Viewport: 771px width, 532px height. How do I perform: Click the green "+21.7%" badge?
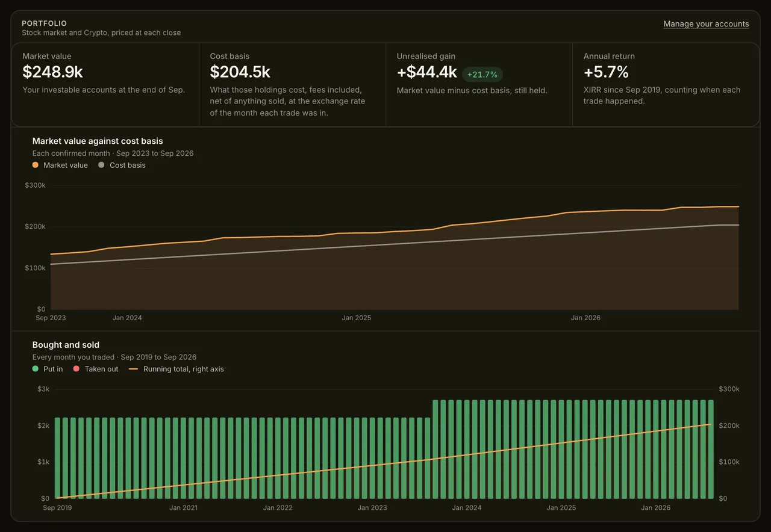coord(482,75)
